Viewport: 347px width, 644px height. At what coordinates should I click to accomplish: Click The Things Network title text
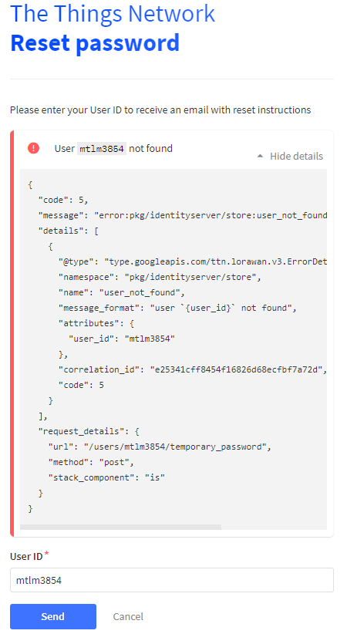pos(113,13)
